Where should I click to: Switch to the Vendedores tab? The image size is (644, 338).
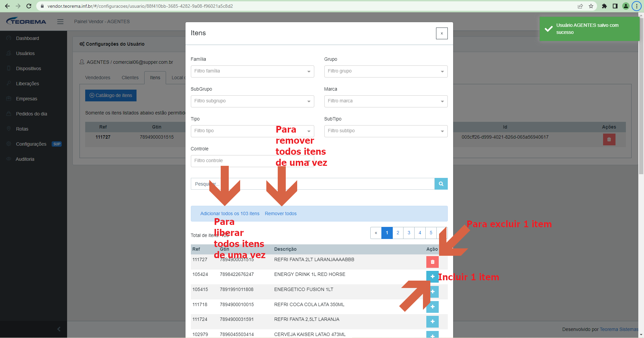pyautogui.click(x=98, y=78)
